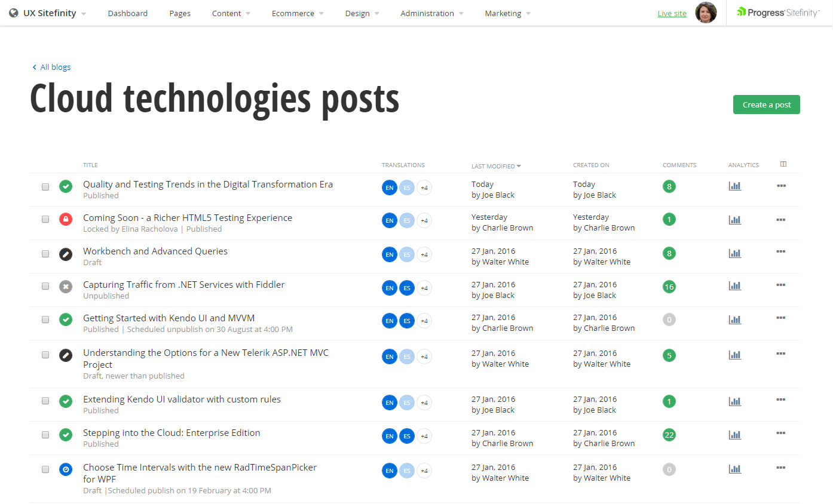This screenshot has width=833, height=504.
Task: Open three-dot actions menu for Quality and Testing Trends
Action: click(x=781, y=186)
